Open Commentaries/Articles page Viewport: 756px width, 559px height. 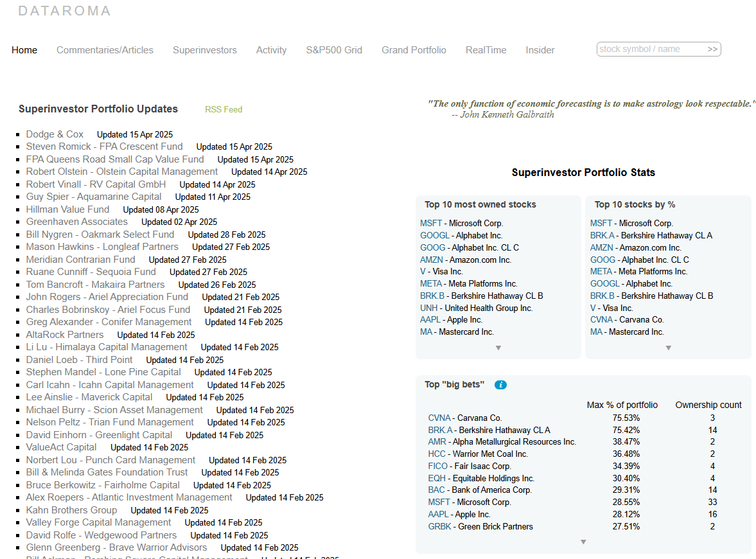[x=105, y=50]
